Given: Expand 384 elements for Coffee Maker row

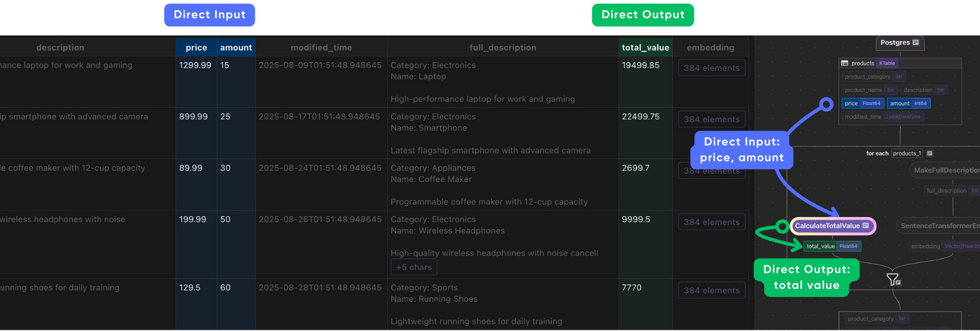Looking at the screenshot, I should 712,171.
